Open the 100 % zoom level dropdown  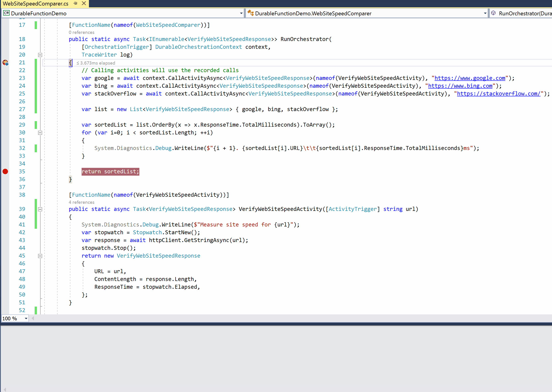tap(26, 319)
